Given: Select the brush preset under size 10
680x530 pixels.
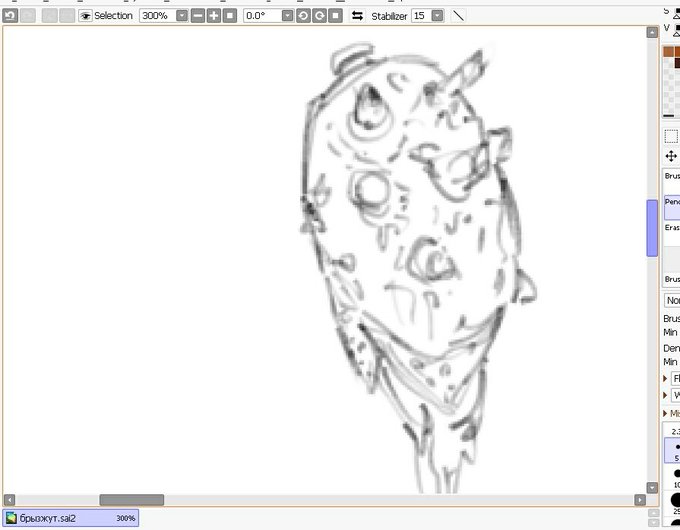Looking at the screenshot, I should pos(673,503).
